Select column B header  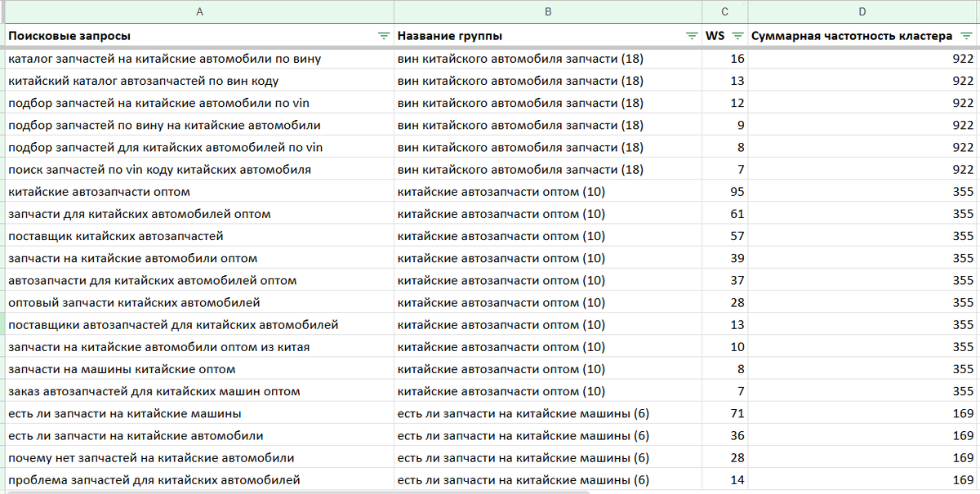click(548, 11)
